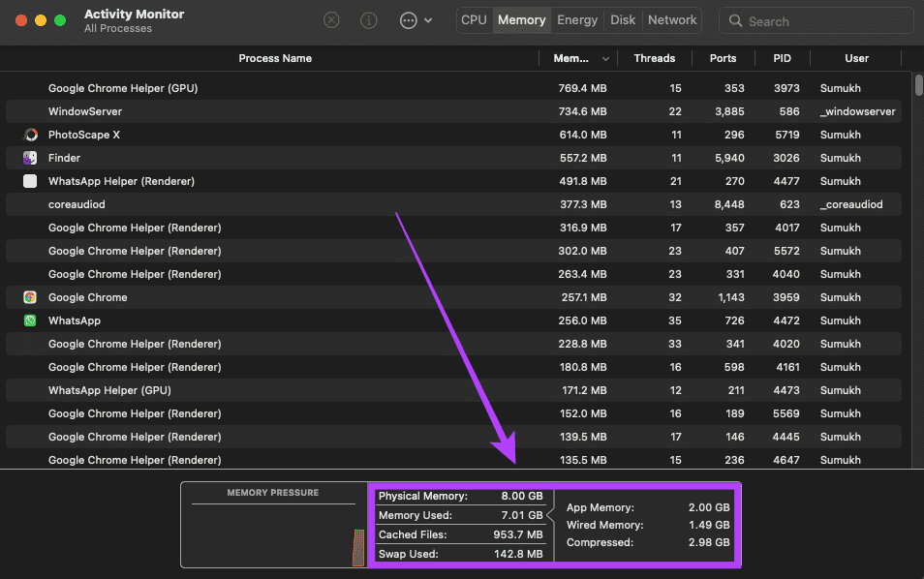Image resolution: width=924 pixels, height=579 pixels.
Task: Select Chrome Helper (Renderer) PID 4647
Action: click(x=453, y=460)
